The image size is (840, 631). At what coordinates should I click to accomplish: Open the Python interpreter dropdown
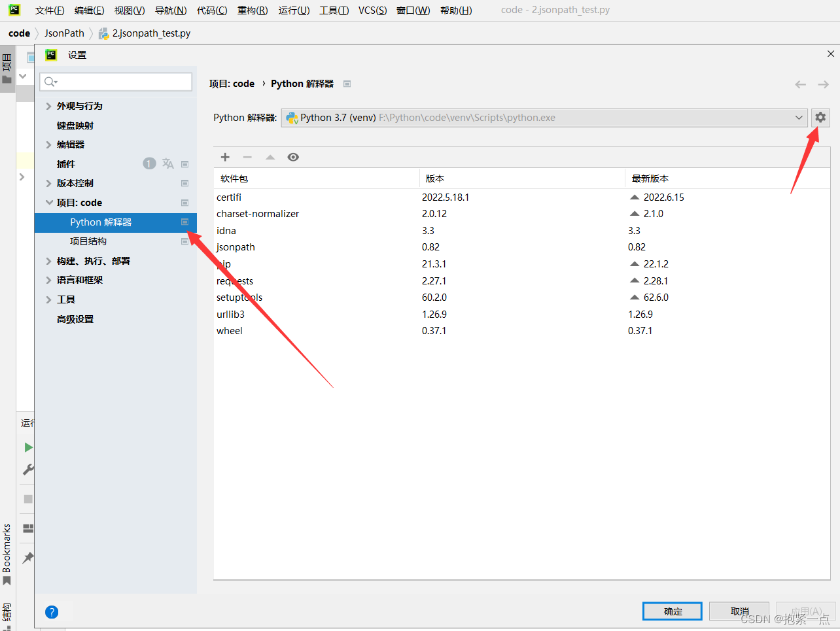544,118
